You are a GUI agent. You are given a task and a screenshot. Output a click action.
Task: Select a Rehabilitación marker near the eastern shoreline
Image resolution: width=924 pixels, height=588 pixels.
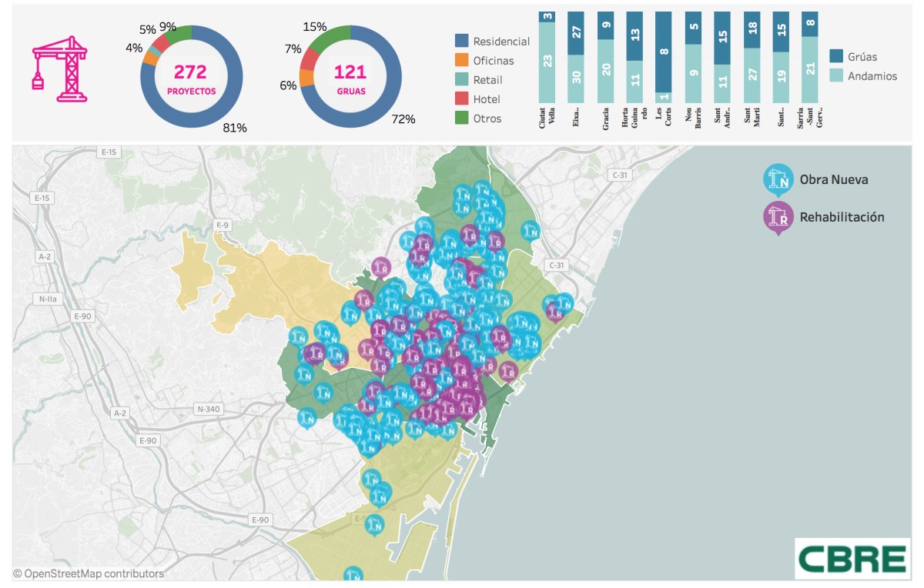tap(509, 372)
